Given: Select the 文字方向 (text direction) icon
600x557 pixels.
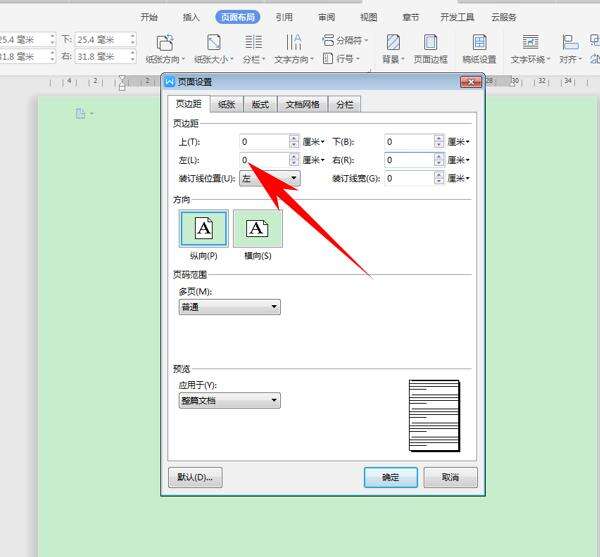Looking at the screenshot, I should 294,42.
